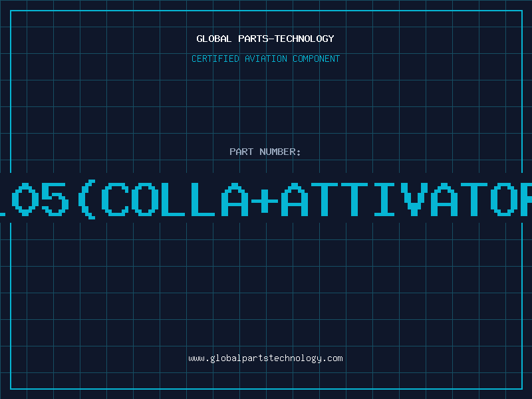Click the GLOBAL PARTS-TECHNOLOGY heading

point(265,39)
